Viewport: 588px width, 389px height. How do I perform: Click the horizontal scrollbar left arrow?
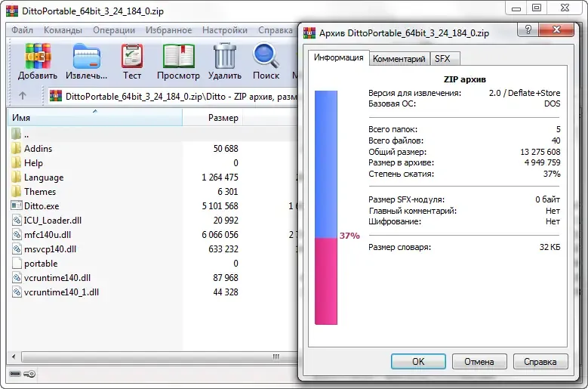coord(14,357)
